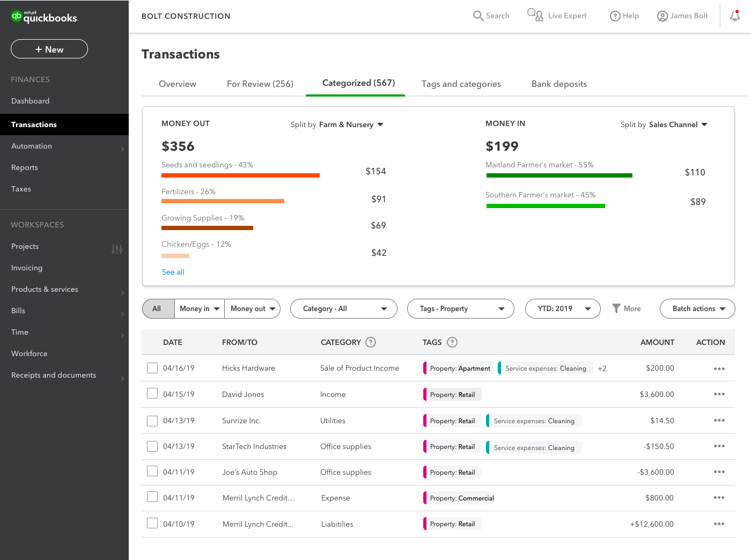Screen dimensions: 751x560
Task: Open the Category - All dropdown
Action: 344,308
